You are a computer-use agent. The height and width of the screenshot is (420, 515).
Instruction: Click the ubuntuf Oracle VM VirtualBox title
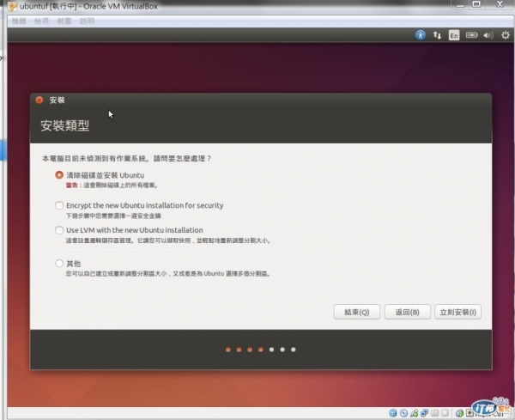(88, 6)
